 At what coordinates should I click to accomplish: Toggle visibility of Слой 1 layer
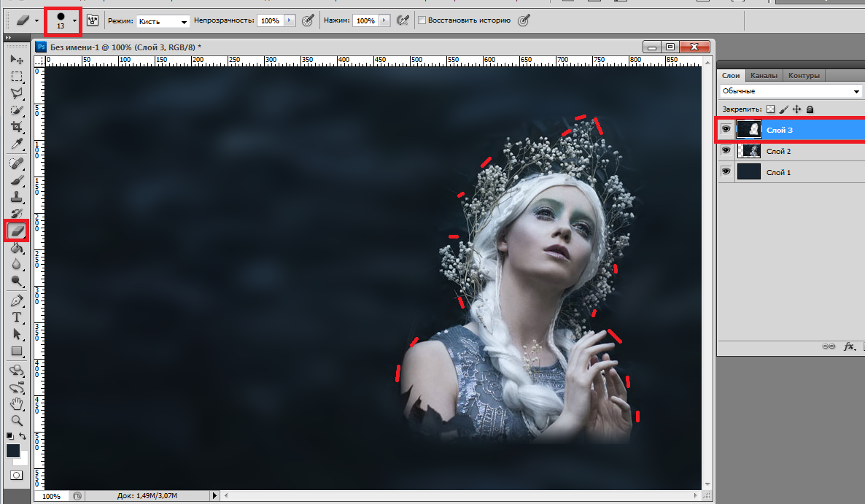[x=726, y=172]
